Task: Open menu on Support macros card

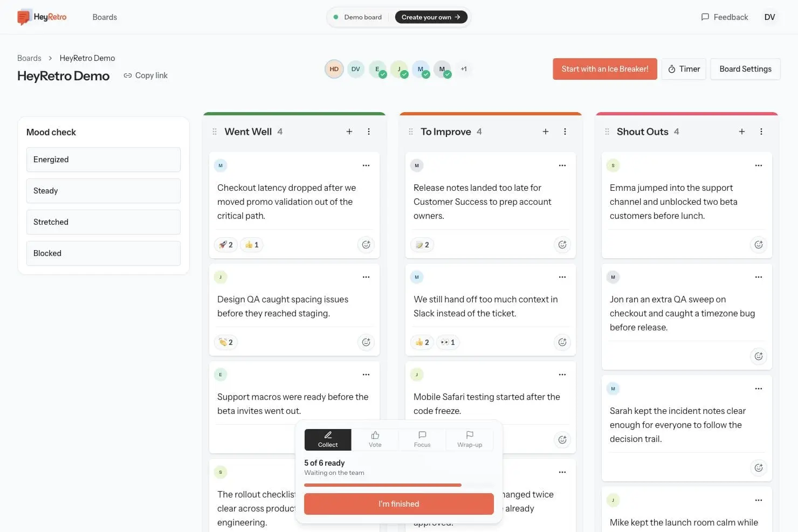Action: tap(366, 375)
